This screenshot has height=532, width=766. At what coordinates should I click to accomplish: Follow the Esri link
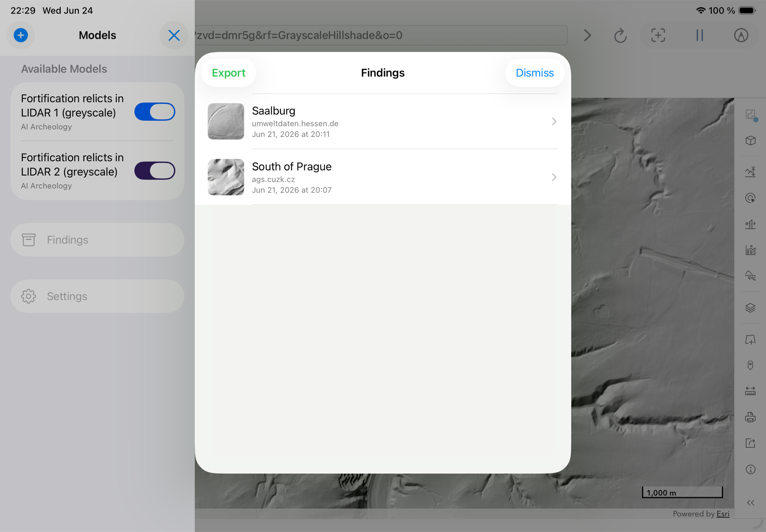723,514
